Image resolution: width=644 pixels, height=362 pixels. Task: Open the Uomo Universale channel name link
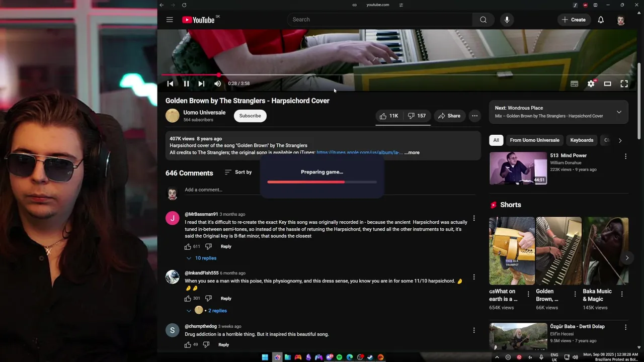[x=204, y=113]
